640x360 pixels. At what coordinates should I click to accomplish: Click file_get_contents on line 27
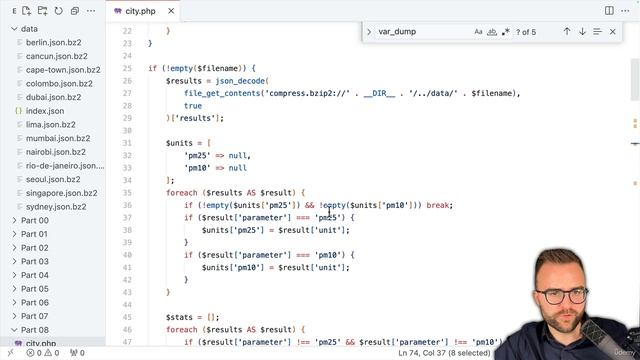pyautogui.click(x=222, y=93)
